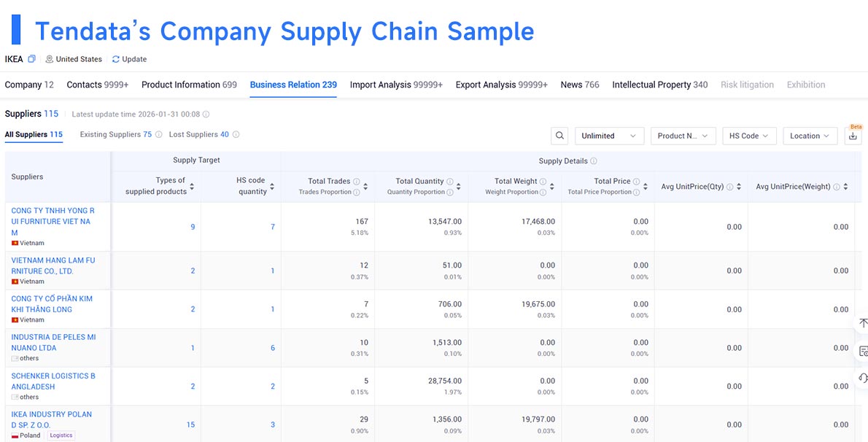This screenshot has height=442, width=868.
Task: Open the Product Information tab
Action: tap(190, 85)
